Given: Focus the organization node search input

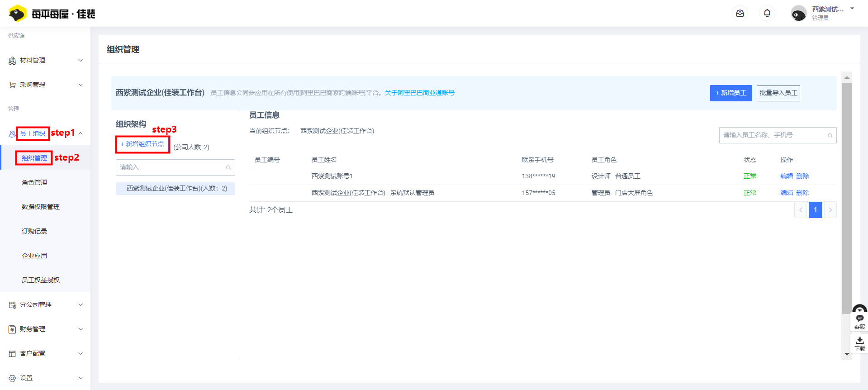Looking at the screenshot, I should pos(175,167).
